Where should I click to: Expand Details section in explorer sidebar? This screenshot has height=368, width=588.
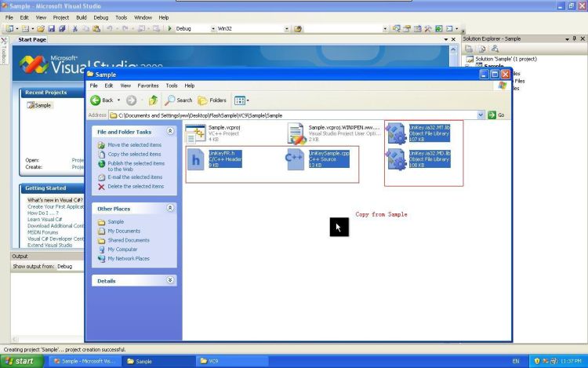point(170,280)
